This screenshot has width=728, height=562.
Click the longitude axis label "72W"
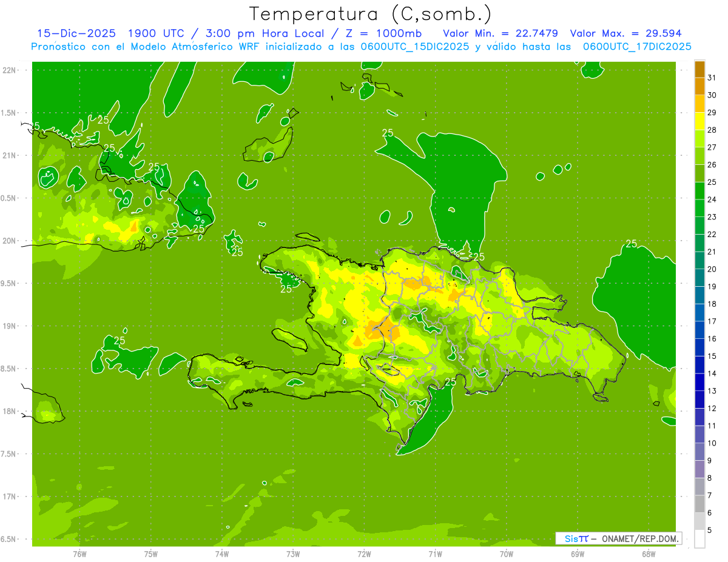point(364,554)
